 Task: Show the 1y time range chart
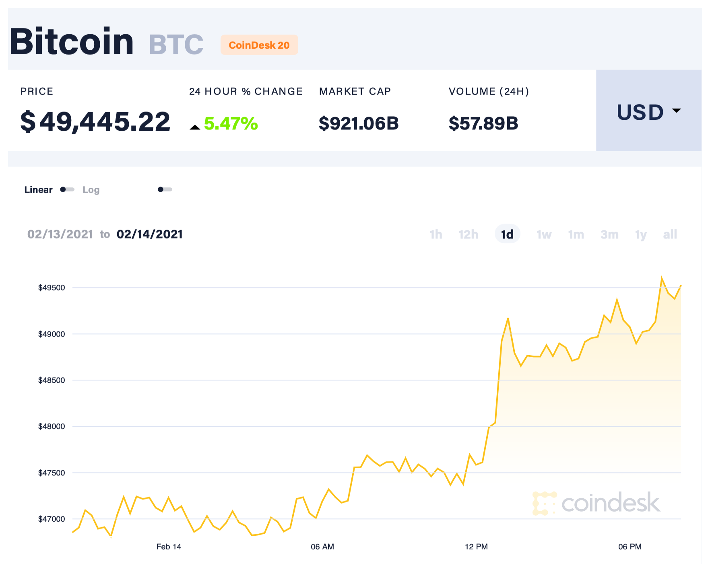tap(641, 234)
